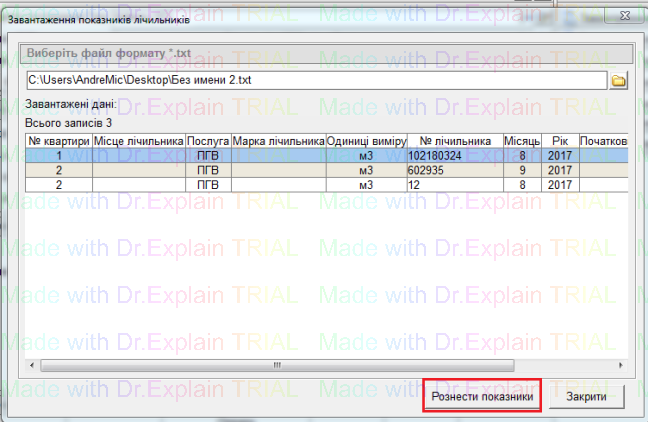Click the month cell showing 9
This screenshot has width=648, height=422.
tap(523, 170)
